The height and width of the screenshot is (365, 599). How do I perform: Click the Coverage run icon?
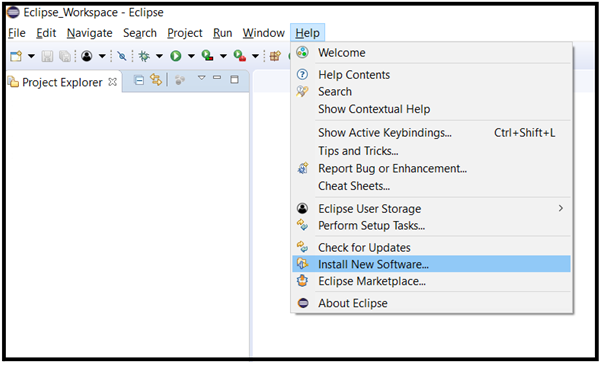(207, 56)
